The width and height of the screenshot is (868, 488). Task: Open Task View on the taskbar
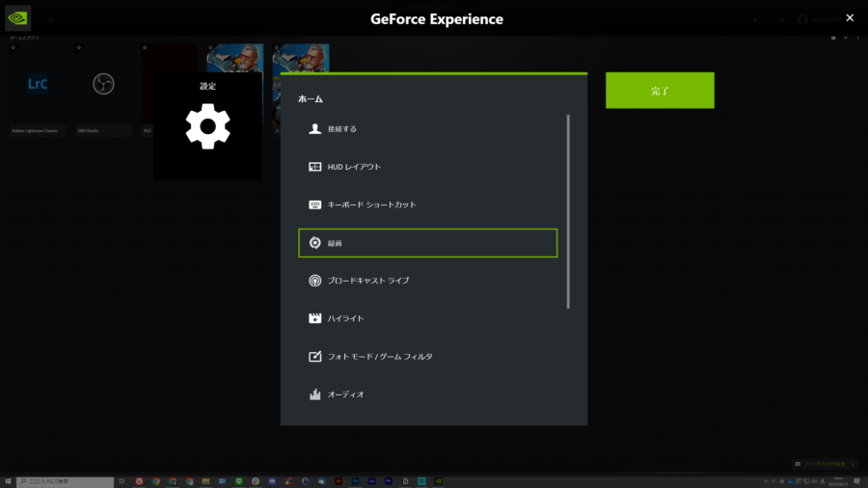coord(122,481)
